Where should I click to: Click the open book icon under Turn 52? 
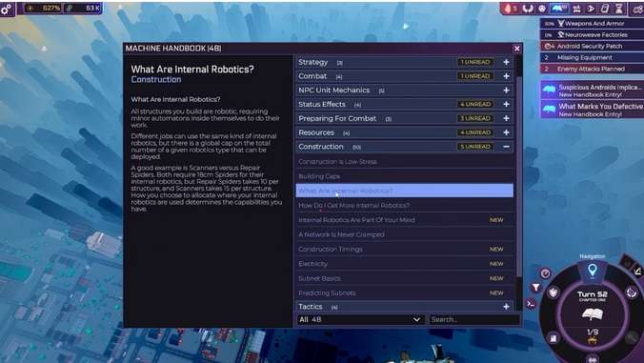592,314
